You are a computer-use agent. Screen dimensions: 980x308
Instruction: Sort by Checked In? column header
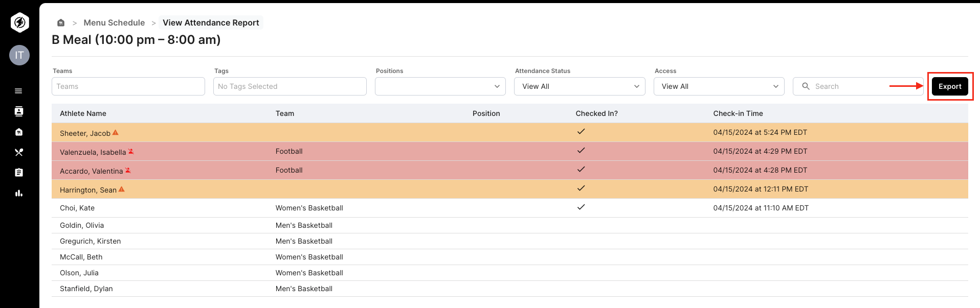tap(597, 113)
